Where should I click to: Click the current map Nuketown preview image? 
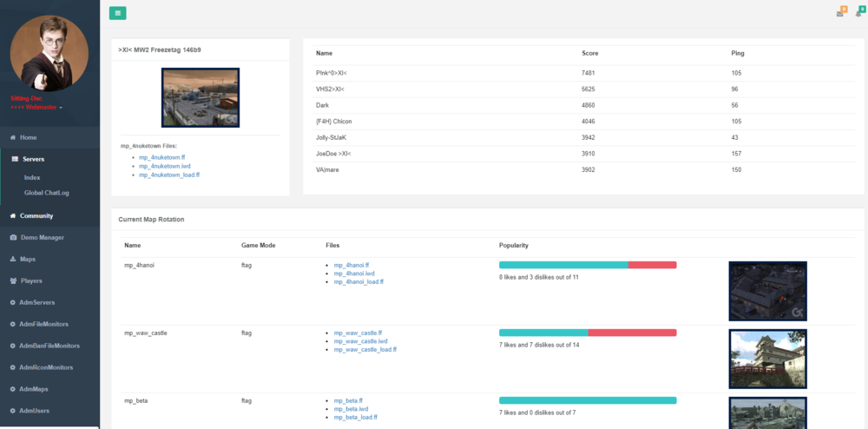click(x=200, y=98)
